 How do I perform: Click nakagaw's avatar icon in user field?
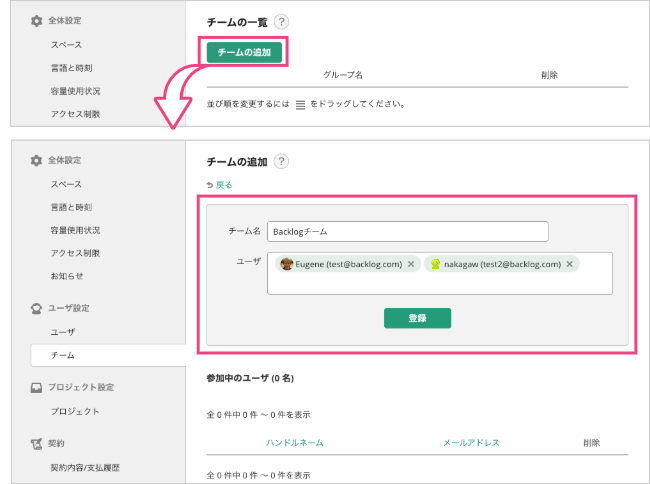point(435,264)
